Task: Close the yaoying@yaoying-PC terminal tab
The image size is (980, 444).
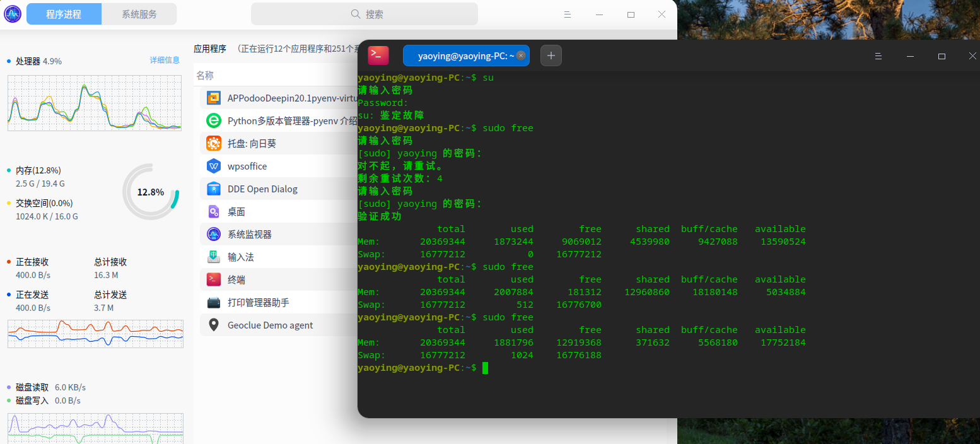Action: pos(521,56)
